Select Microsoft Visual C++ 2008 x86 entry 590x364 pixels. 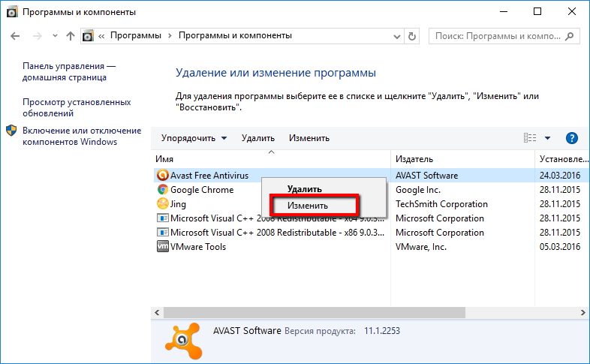[277, 233]
